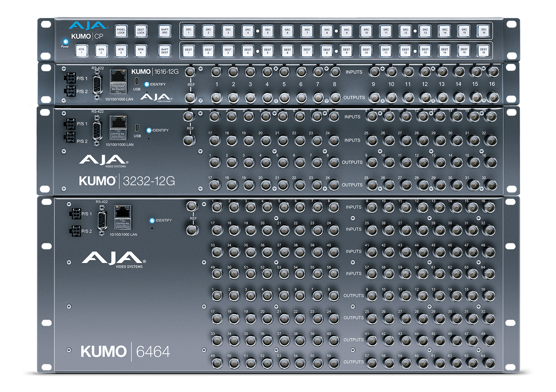Pick destination DEST 3 button
This screenshot has width=556, height=392.
(228, 51)
